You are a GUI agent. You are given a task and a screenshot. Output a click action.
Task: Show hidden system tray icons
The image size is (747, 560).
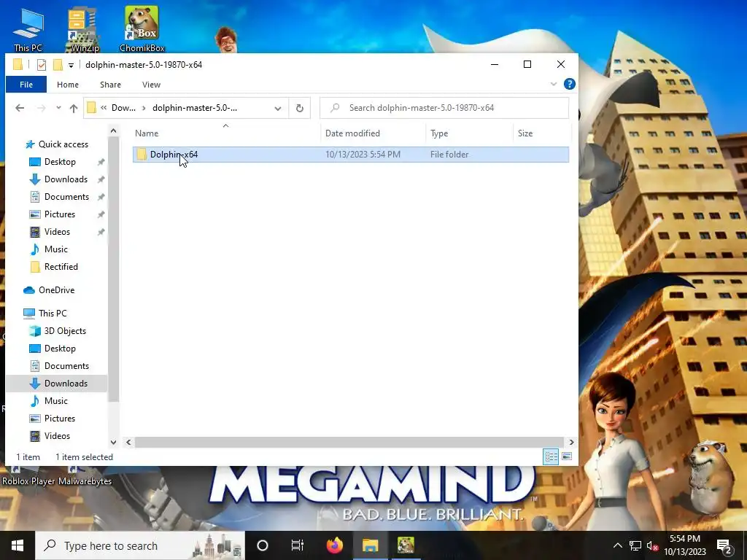coord(617,545)
